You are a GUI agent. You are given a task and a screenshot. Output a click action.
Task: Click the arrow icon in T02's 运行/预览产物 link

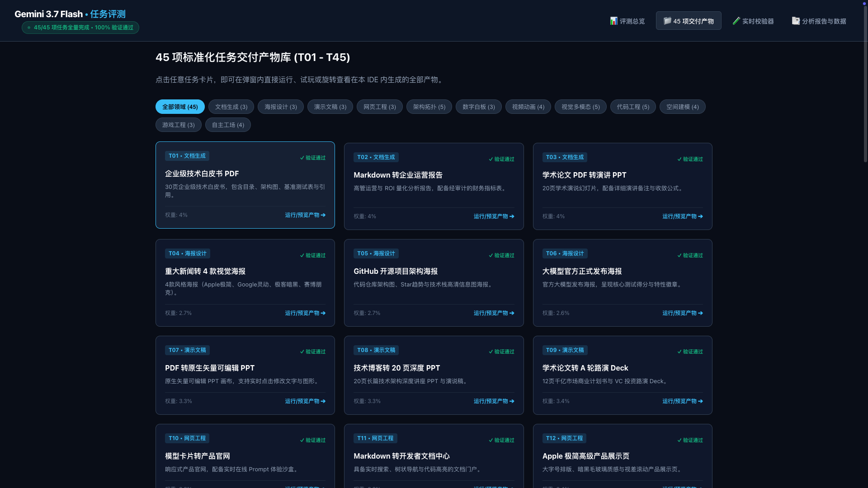pos(512,216)
